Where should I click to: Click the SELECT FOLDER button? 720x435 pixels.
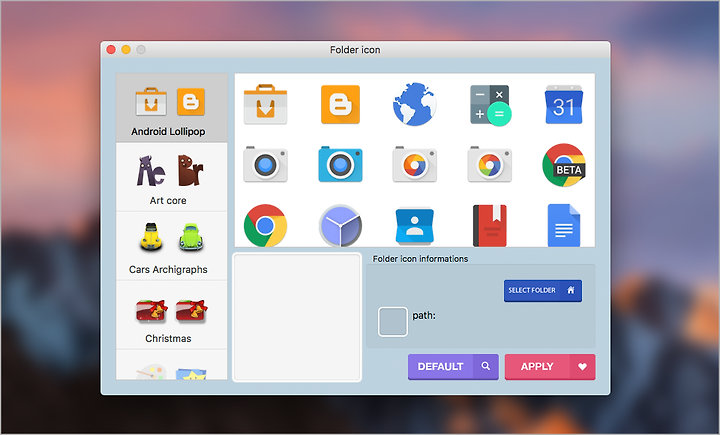point(543,290)
